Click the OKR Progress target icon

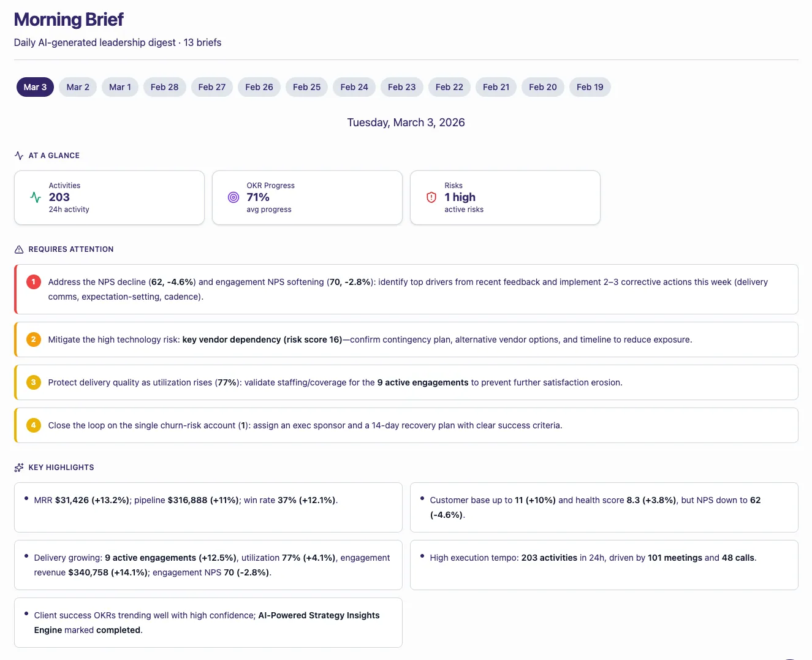click(x=233, y=197)
